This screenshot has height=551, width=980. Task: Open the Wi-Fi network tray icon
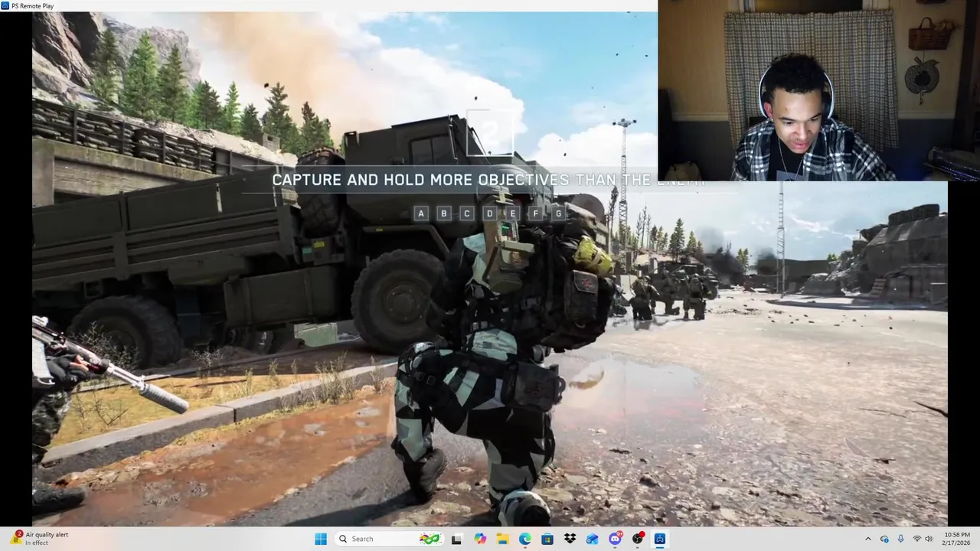[x=916, y=539]
